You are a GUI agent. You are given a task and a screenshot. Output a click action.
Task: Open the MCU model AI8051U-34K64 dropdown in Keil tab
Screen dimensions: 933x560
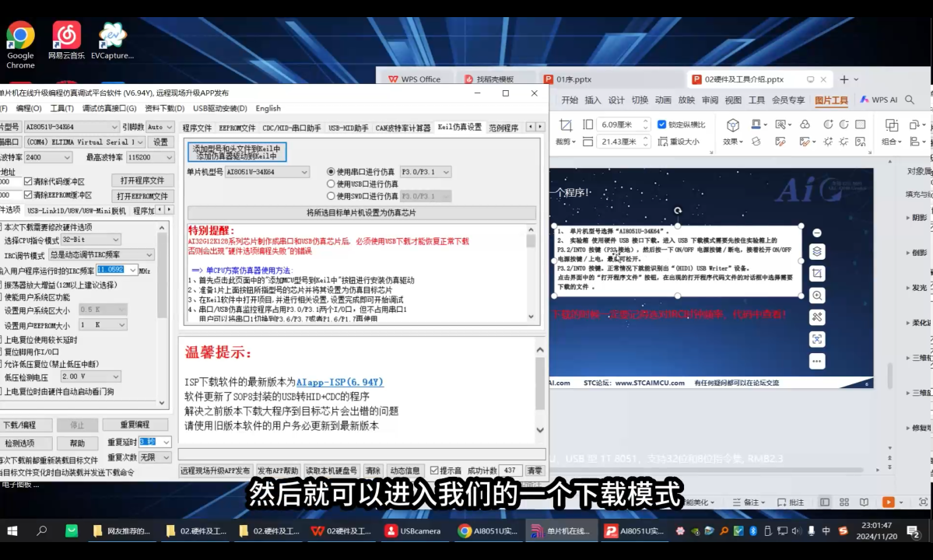pyautogui.click(x=267, y=172)
